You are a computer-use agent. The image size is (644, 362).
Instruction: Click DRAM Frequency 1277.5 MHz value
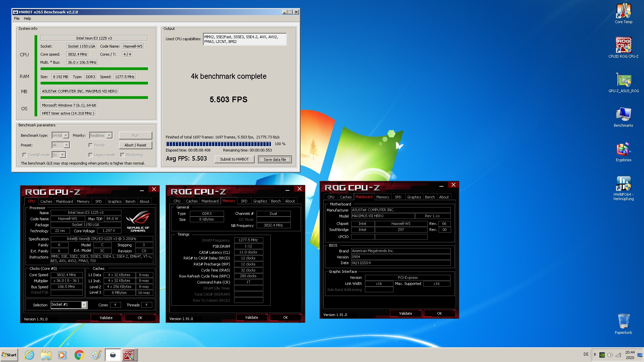tap(248, 240)
